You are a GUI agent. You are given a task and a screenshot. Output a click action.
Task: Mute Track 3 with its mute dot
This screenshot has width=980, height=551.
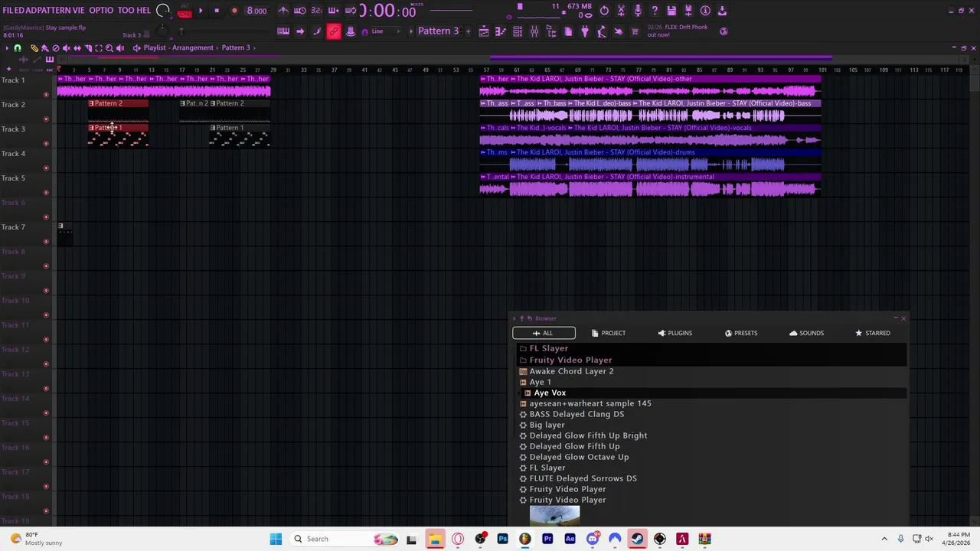46,143
